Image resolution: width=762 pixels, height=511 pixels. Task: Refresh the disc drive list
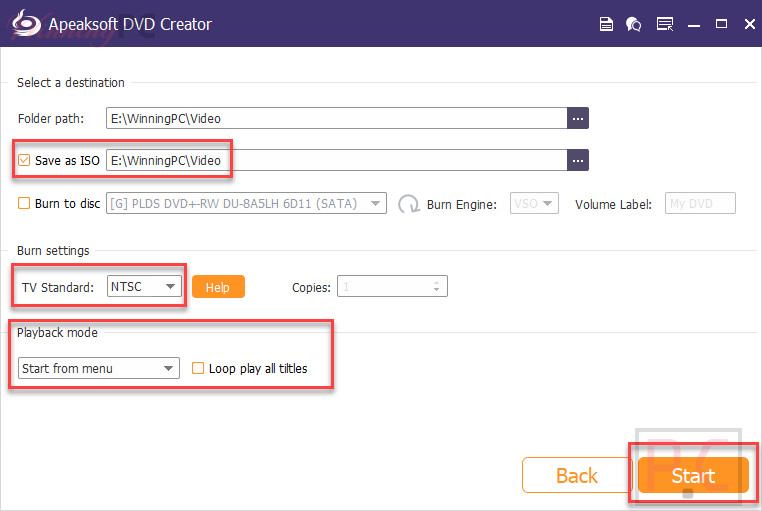pyautogui.click(x=408, y=204)
